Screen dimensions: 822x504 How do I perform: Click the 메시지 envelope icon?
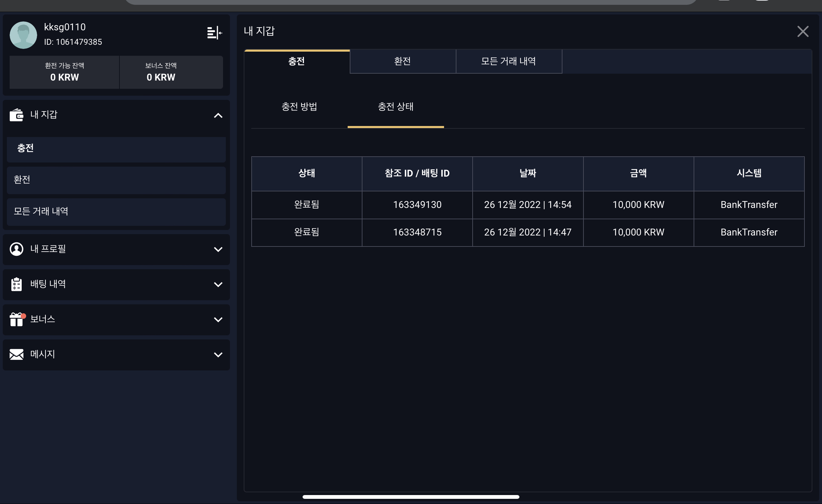coord(17,354)
